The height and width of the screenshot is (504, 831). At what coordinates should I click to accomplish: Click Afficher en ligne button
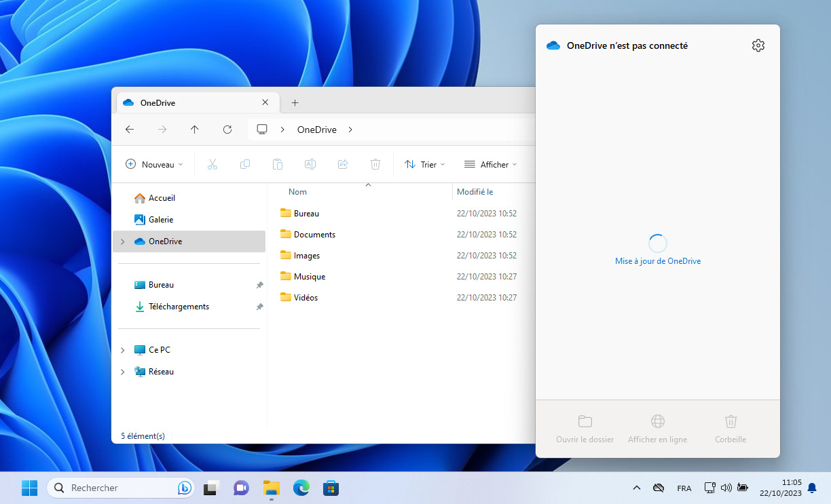657,429
